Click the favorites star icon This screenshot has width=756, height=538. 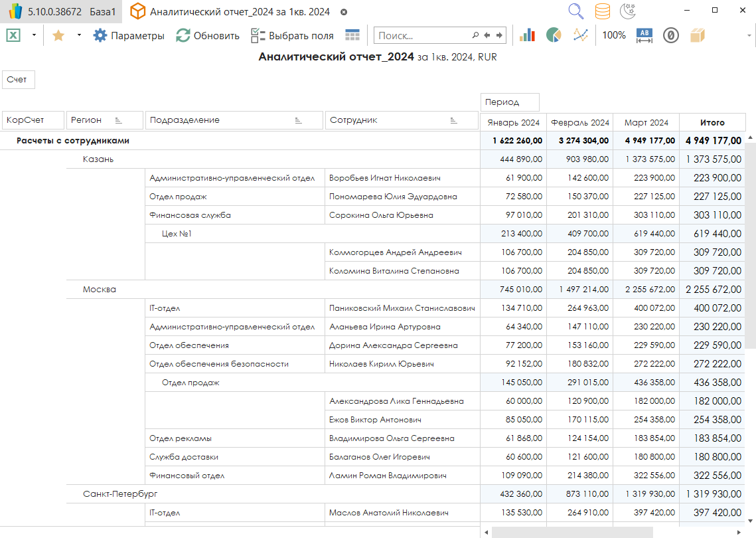[58, 35]
